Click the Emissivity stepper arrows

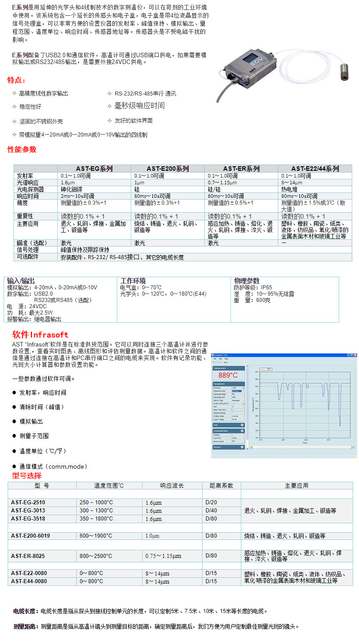click(243, 388)
